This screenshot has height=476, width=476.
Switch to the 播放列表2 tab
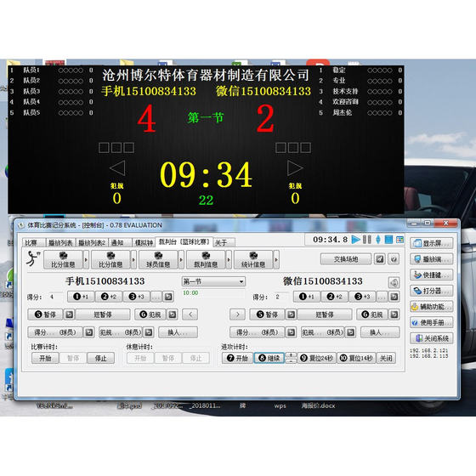coord(92,242)
